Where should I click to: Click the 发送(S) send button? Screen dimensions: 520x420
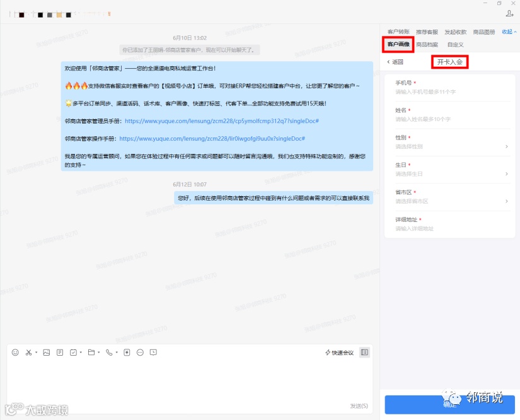[x=359, y=405]
